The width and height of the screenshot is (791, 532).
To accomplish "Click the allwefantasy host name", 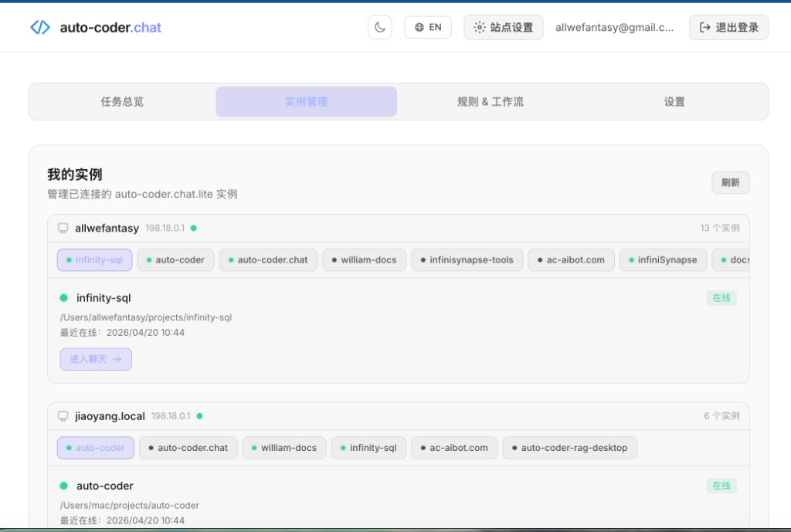I will [x=107, y=228].
